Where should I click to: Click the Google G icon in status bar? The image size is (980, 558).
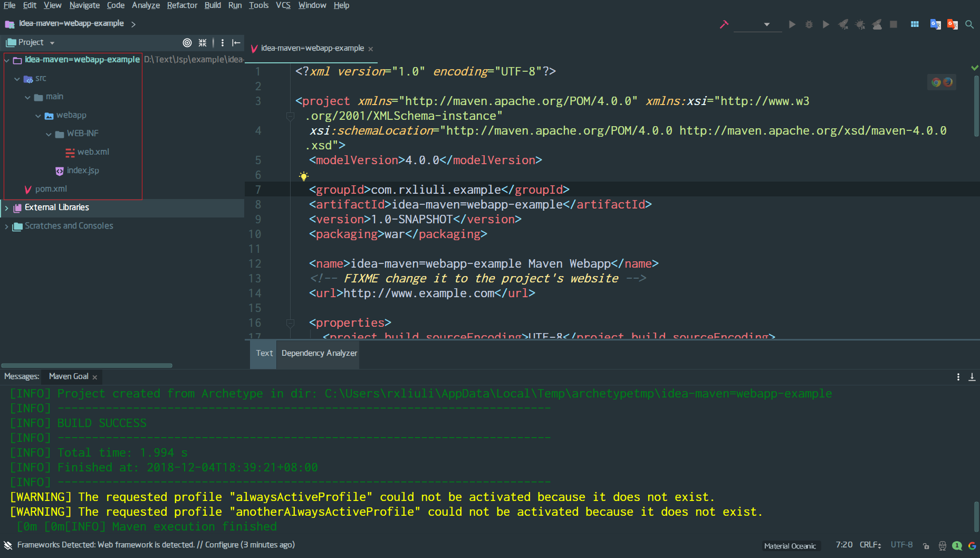972,546
